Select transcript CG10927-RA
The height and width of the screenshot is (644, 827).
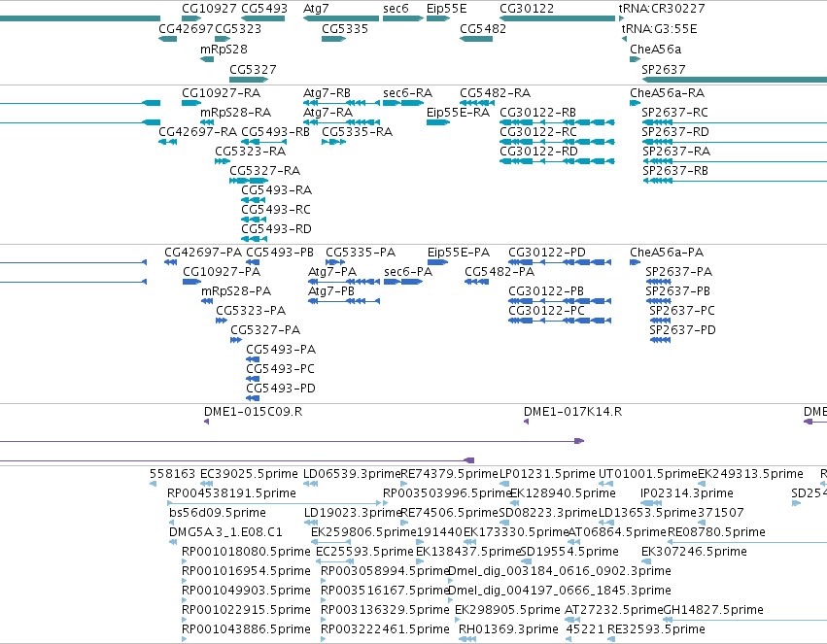click(221, 93)
